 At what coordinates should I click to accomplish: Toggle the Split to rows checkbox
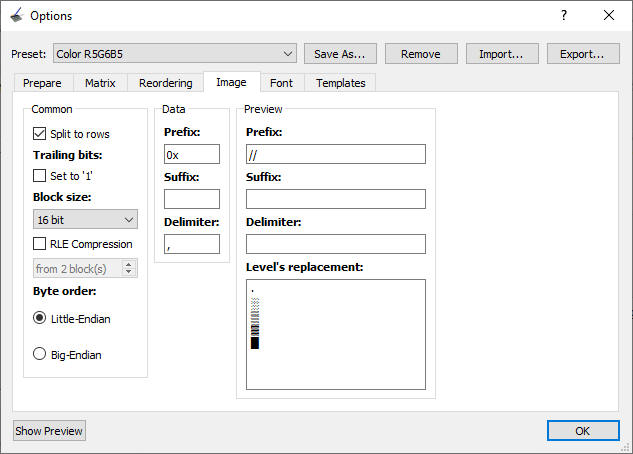[x=40, y=134]
